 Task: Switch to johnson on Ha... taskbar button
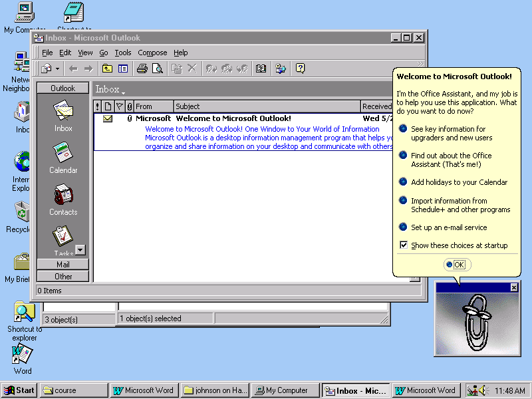pyautogui.click(x=215, y=390)
